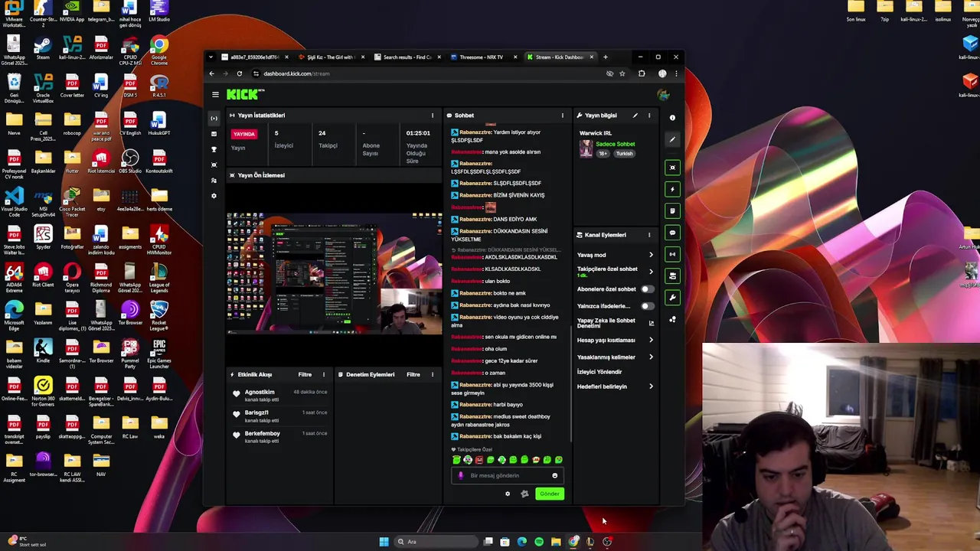Expand Yavaş mod option
Image resolution: width=980 pixels, height=551 pixels.
(x=616, y=255)
